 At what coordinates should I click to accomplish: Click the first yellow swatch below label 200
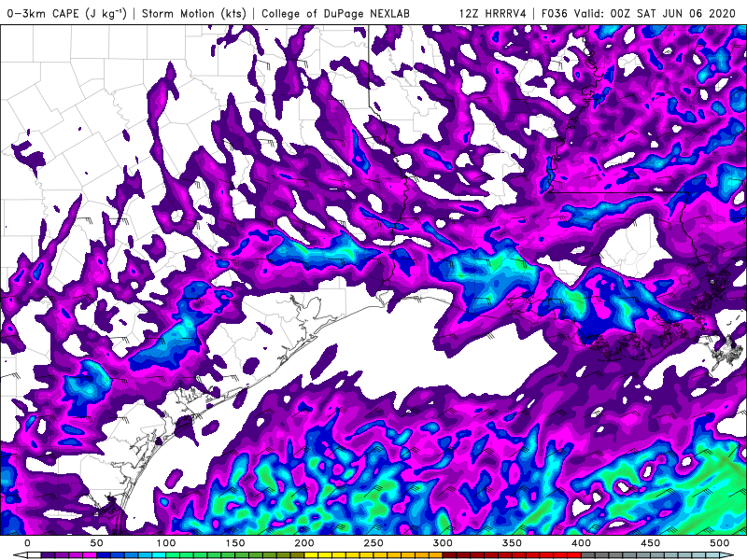coord(311,555)
